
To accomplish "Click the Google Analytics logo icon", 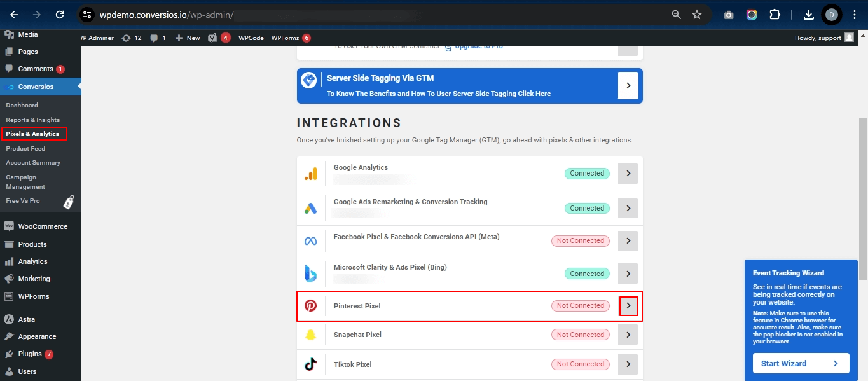I will (310, 174).
